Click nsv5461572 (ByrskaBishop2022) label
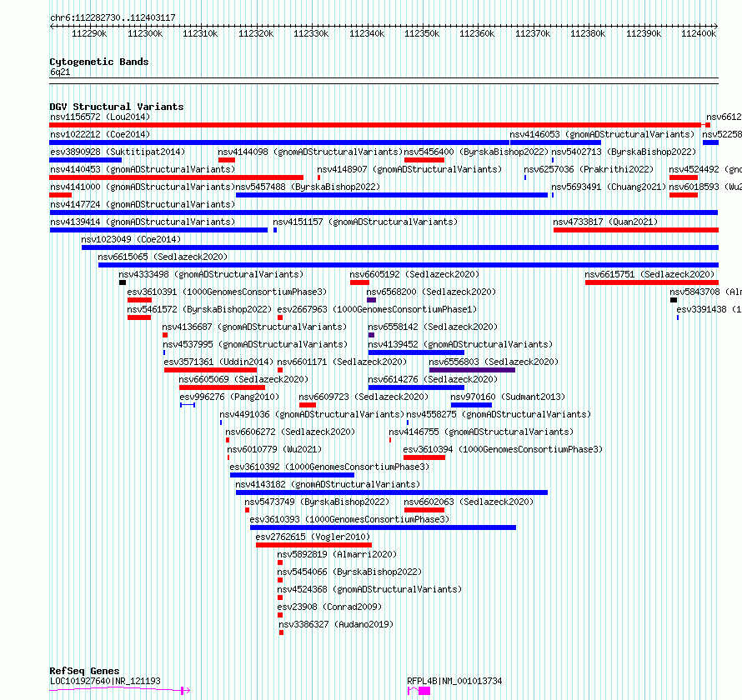The image size is (742, 700). point(200,309)
